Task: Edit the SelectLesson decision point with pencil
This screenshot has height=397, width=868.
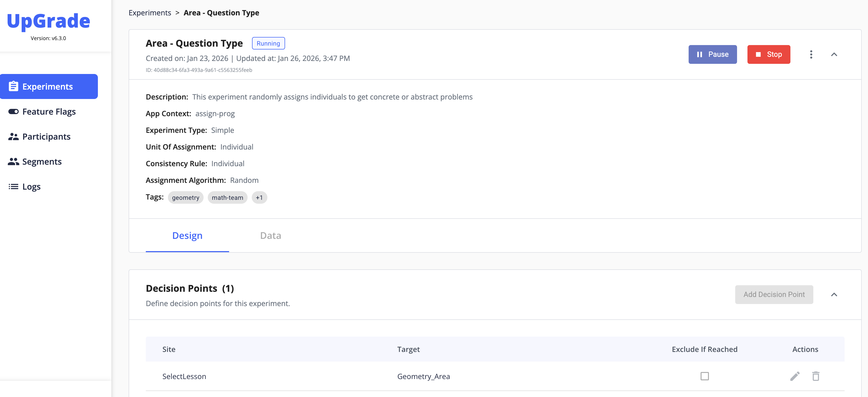Action: (x=795, y=376)
